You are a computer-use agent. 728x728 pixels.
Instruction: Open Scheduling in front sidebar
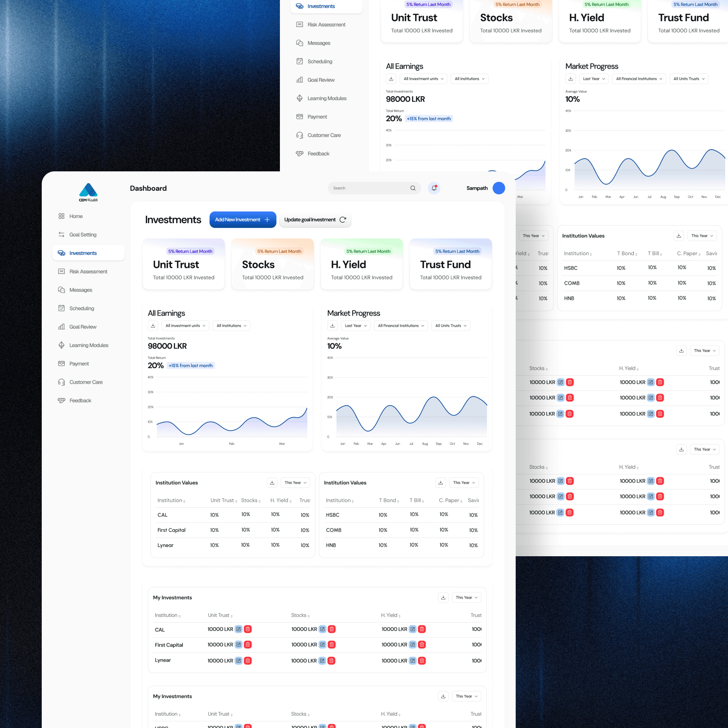pyautogui.click(x=88, y=308)
